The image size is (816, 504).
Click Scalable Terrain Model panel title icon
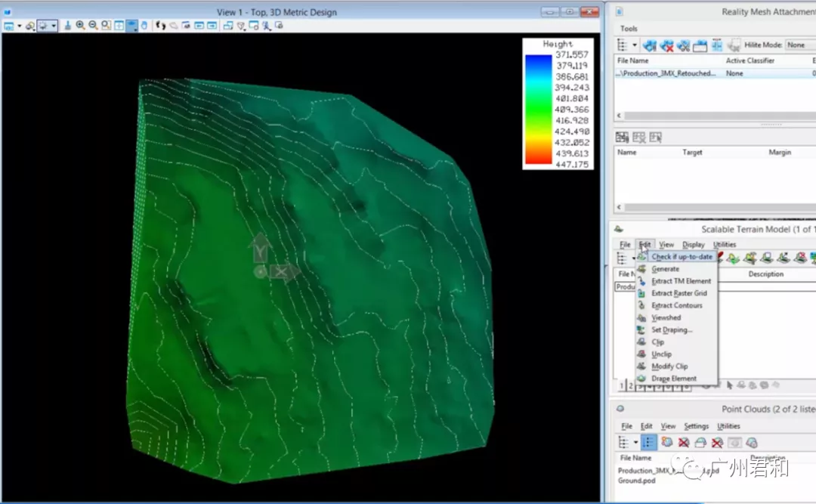(618, 229)
